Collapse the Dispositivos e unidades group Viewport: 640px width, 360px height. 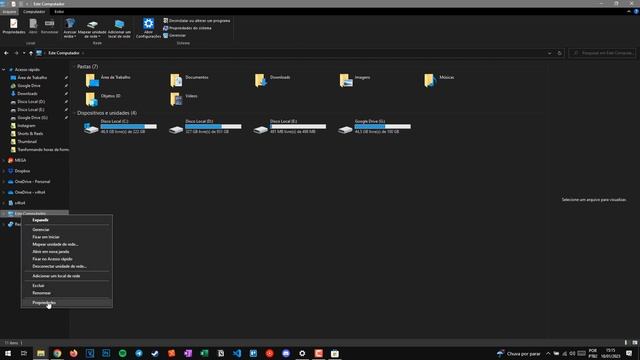[75, 113]
